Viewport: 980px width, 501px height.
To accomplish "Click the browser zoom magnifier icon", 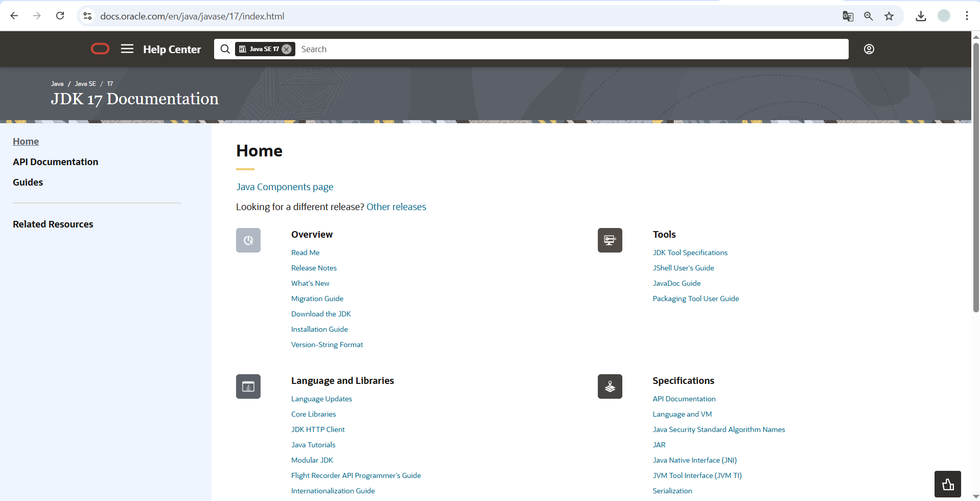I will click(868, 16).
